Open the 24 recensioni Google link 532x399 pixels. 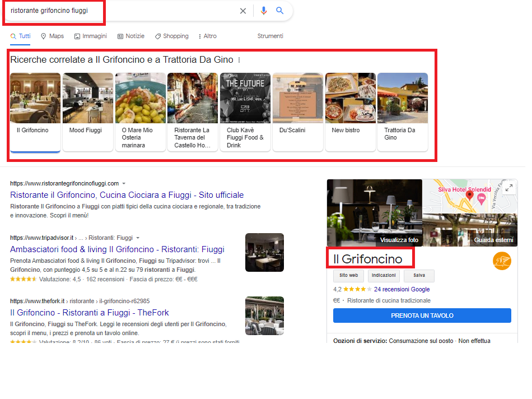[x=402, y=289]
